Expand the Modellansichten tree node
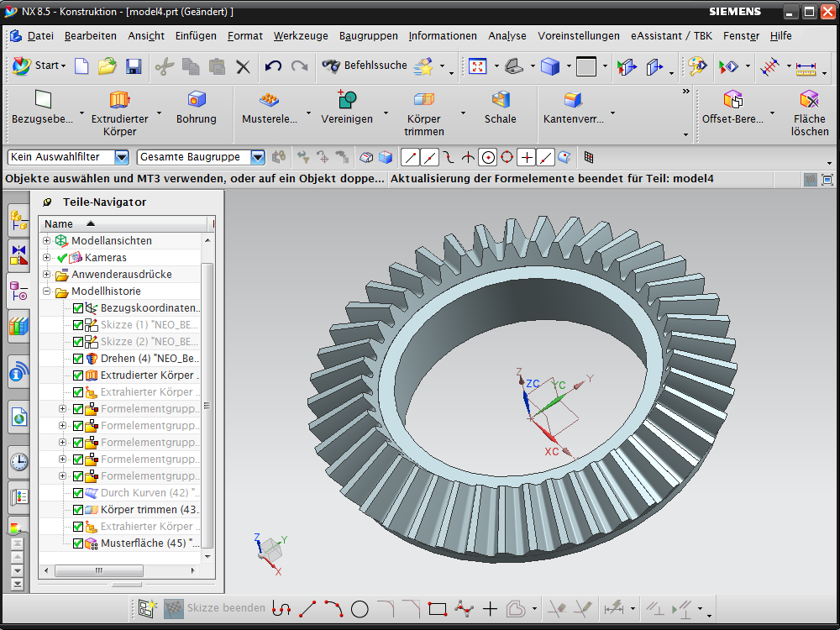Viewport: 840px width, 630px height. (47, 241)
